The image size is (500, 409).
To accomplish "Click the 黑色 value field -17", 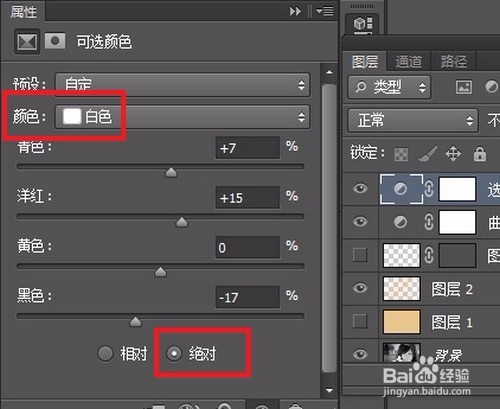I will (248, 297).
